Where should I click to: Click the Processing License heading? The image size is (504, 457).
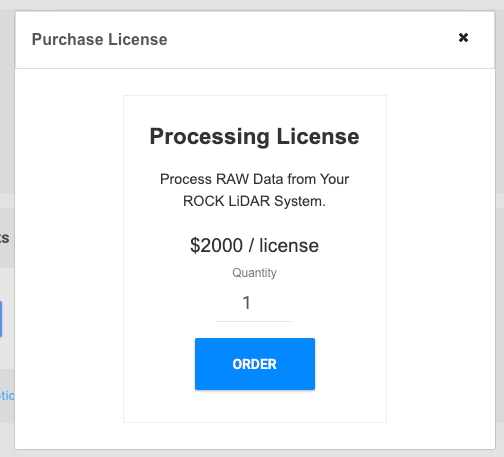coord(254,136)
